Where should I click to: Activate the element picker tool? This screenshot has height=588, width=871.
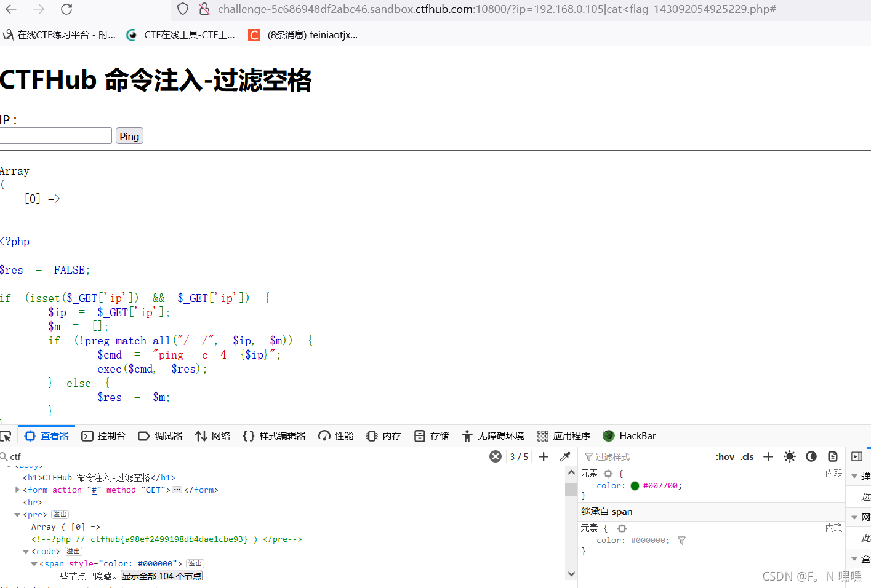[x=6, y=436]
